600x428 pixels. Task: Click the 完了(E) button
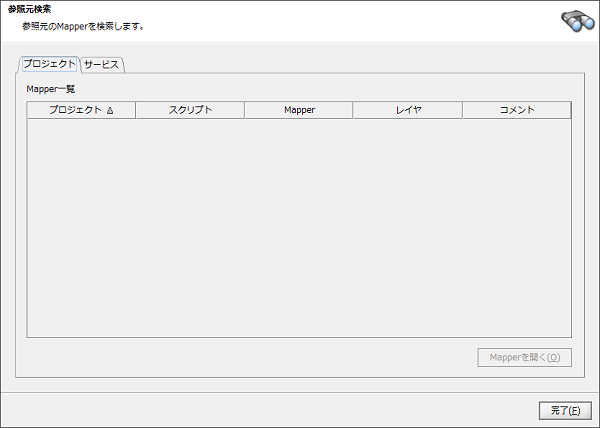click(x=565, y=410)
